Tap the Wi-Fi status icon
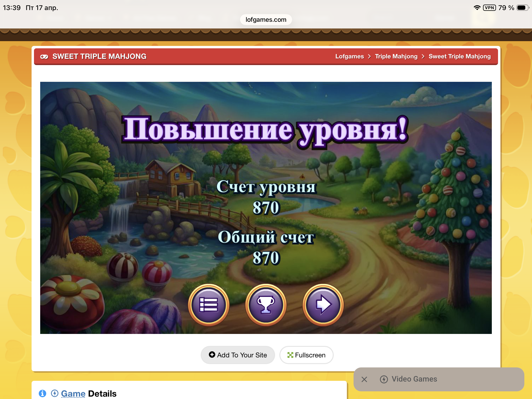 [477, 8]
